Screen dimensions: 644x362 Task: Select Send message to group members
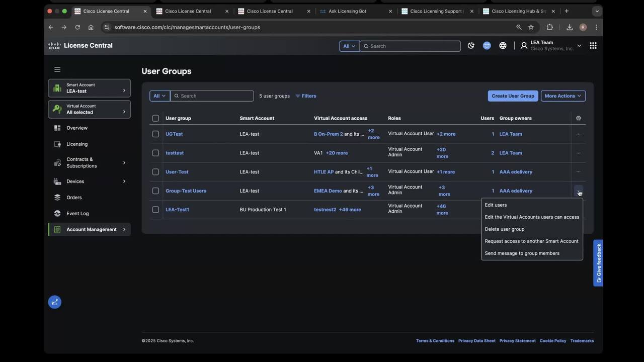point(522,253)
